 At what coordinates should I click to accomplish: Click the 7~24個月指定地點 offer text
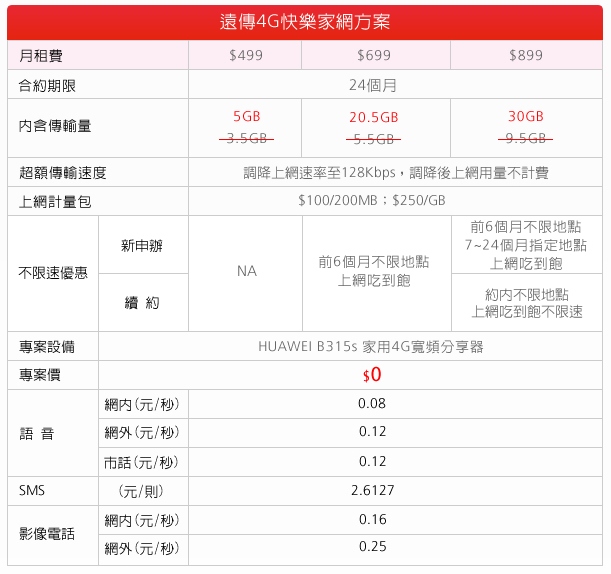click(x=526, y=245)
